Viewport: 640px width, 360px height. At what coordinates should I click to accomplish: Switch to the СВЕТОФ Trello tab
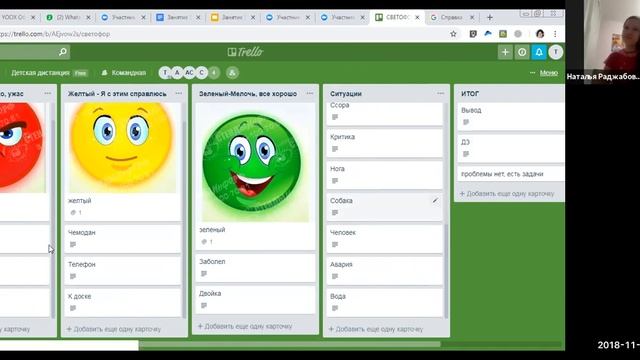point(397,17)
